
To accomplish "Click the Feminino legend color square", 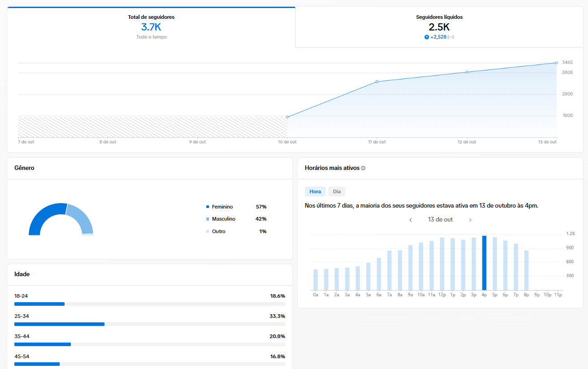I will tap(208, 207).
